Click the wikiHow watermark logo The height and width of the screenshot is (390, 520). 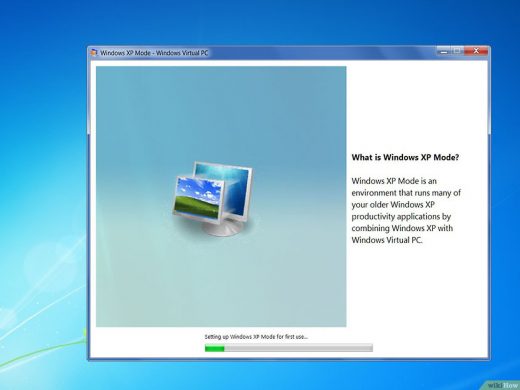[x=503, y=385]
